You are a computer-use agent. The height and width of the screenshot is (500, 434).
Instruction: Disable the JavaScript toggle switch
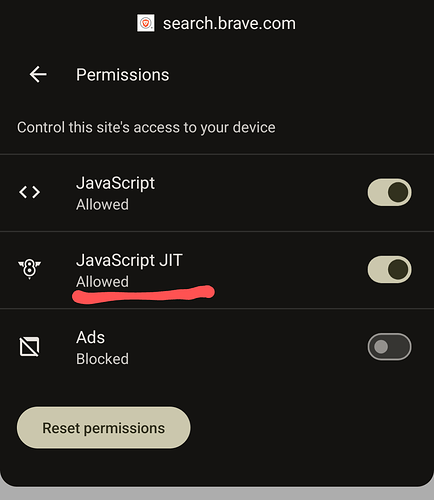point(389,192)
